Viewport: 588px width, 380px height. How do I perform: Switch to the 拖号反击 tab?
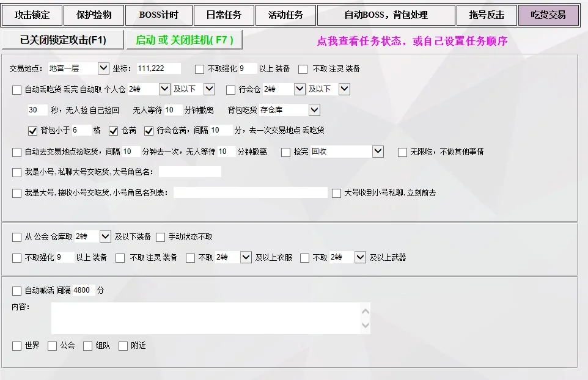[487, 15]
